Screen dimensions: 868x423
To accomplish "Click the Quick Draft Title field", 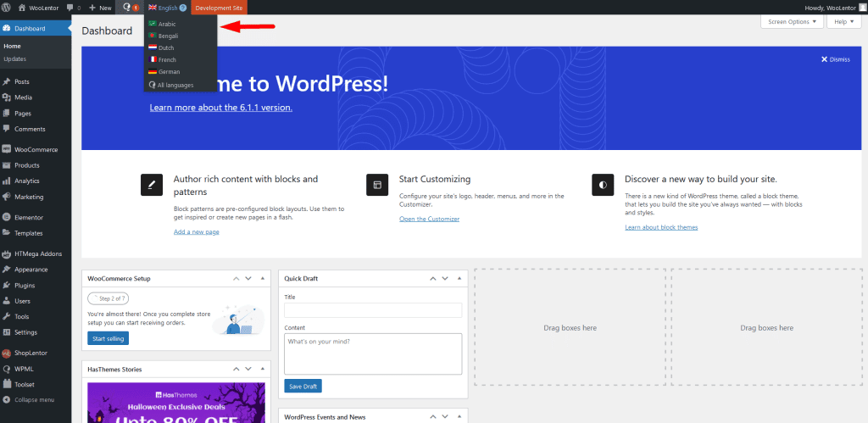I will [x=373, y=310].
